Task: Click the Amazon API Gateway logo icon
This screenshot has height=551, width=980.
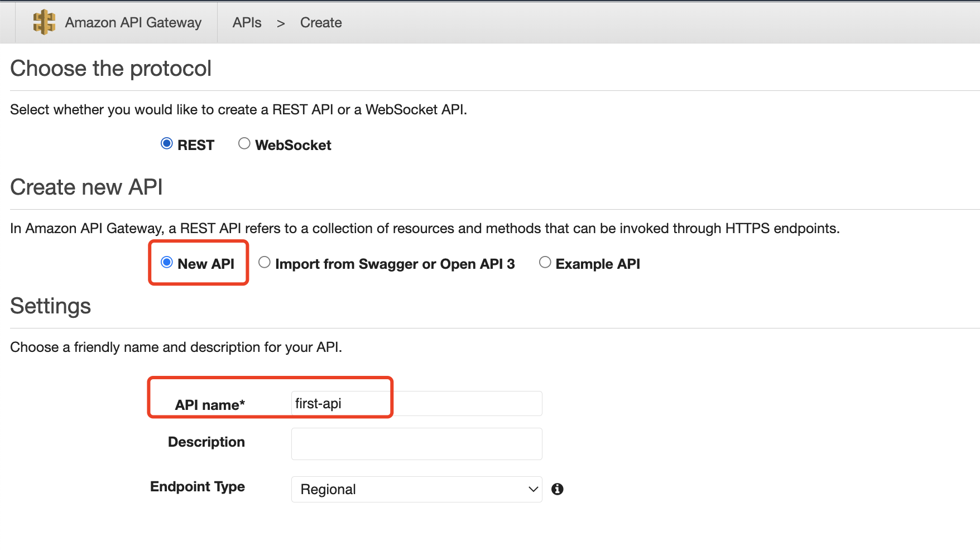Action: point(44,22)
